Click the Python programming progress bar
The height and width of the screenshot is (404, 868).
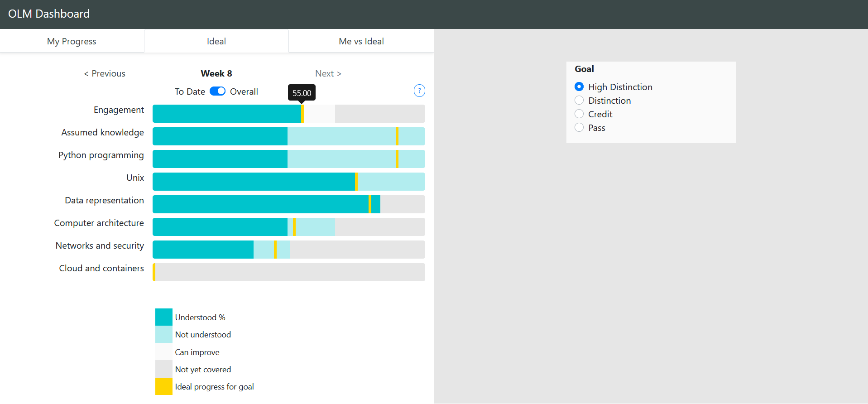click(289, 159)
